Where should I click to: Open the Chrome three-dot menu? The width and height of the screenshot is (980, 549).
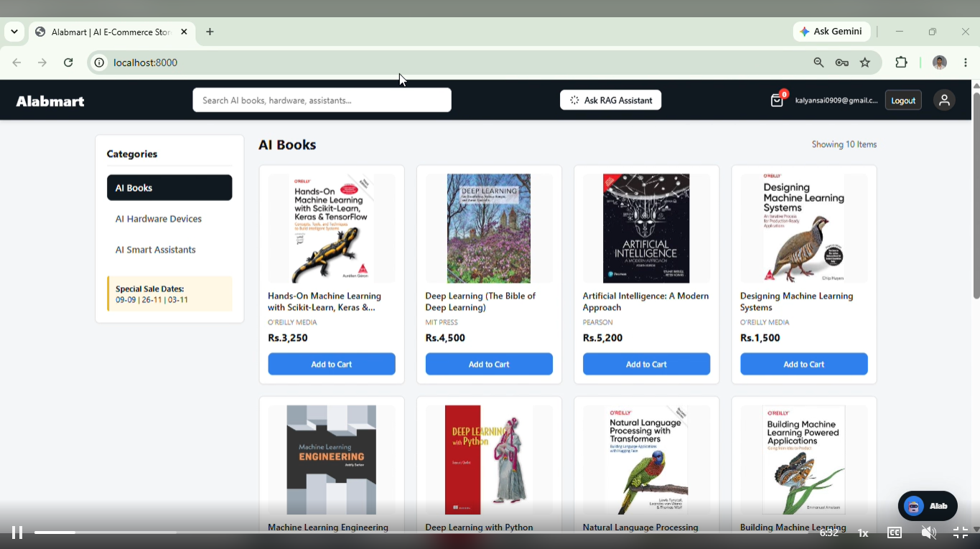966,62
